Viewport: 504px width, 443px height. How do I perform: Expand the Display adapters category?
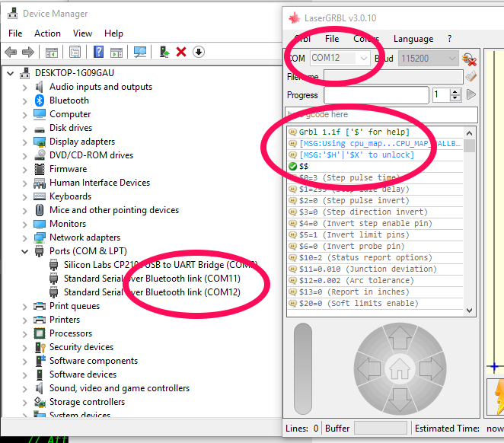(25, 142)
